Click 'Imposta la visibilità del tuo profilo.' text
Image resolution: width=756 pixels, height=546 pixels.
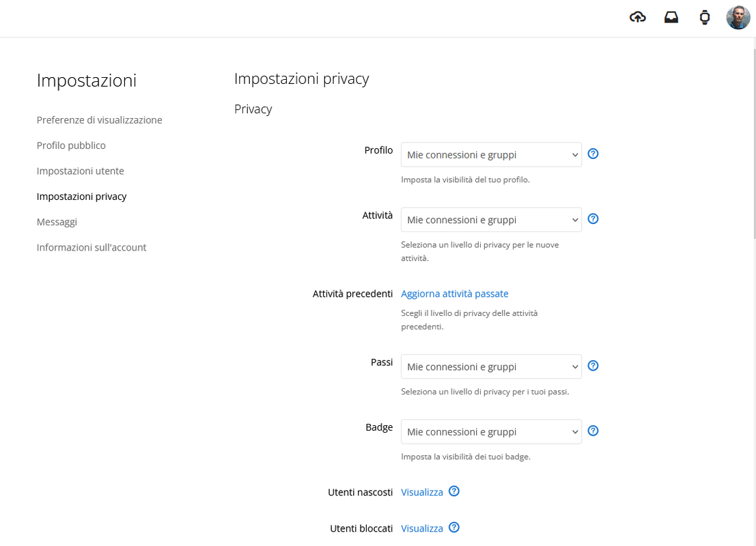465,179
